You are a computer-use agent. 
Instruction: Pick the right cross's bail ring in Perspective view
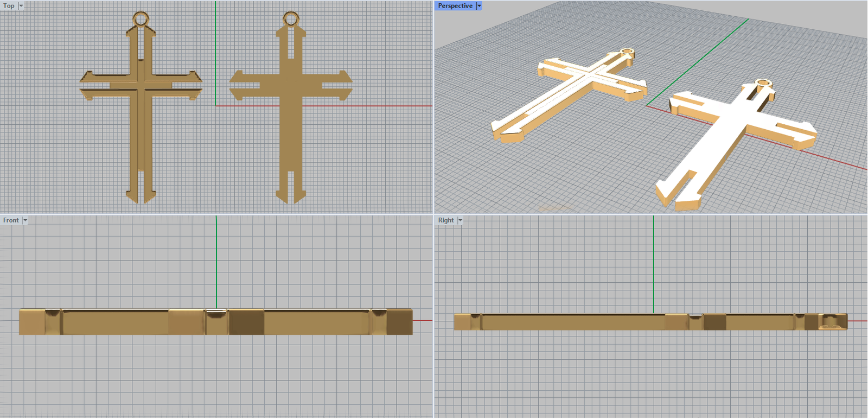coord(763,84)
